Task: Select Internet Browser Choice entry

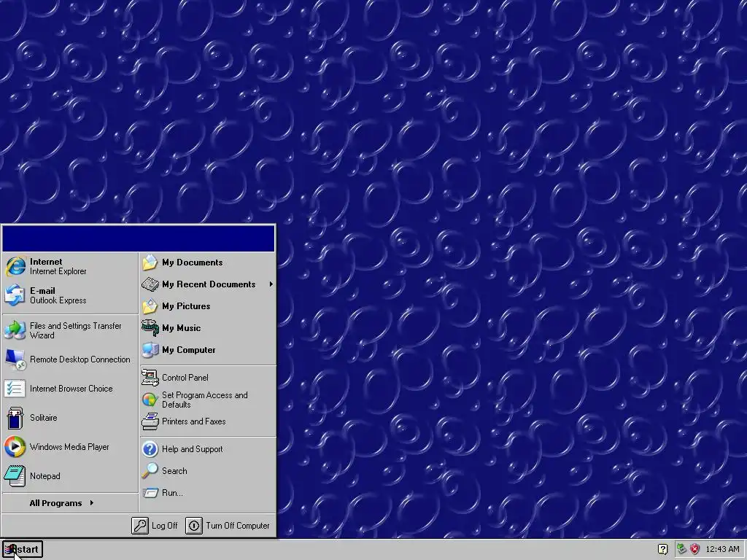Action: pyautogui.click(x=69, y=389)
